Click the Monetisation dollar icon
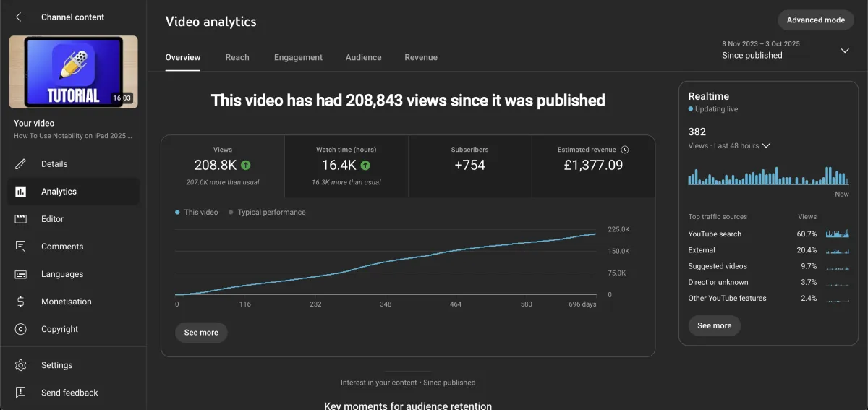Viewport: 868px width, 410px height. [x=21, y=302]
